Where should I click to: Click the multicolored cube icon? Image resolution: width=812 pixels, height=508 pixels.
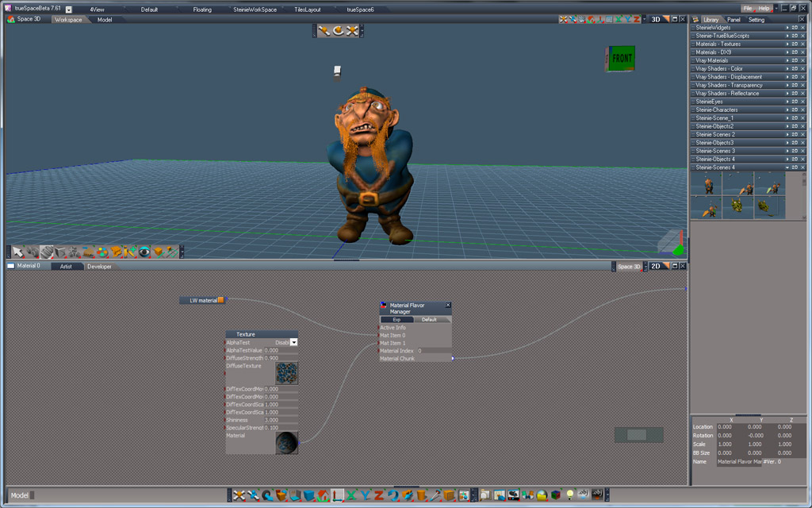coord(556,495)
